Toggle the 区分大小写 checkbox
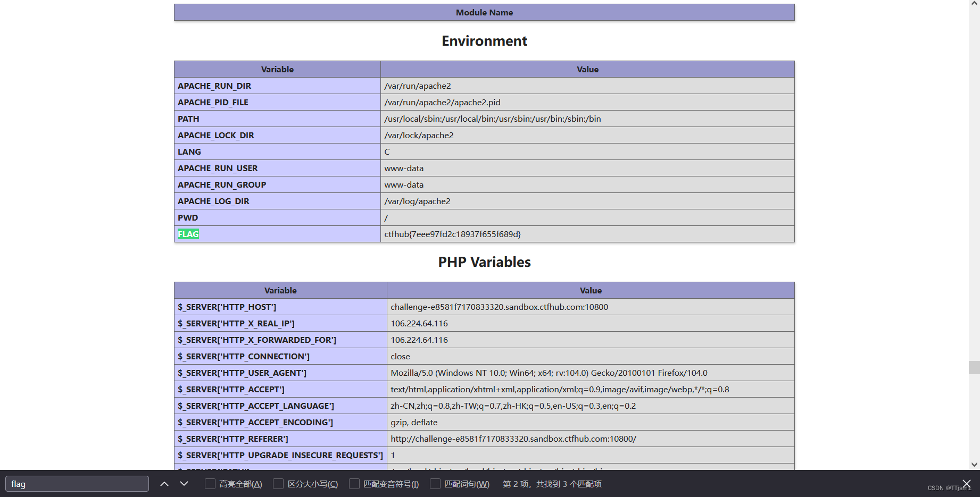 click(278, 484)
